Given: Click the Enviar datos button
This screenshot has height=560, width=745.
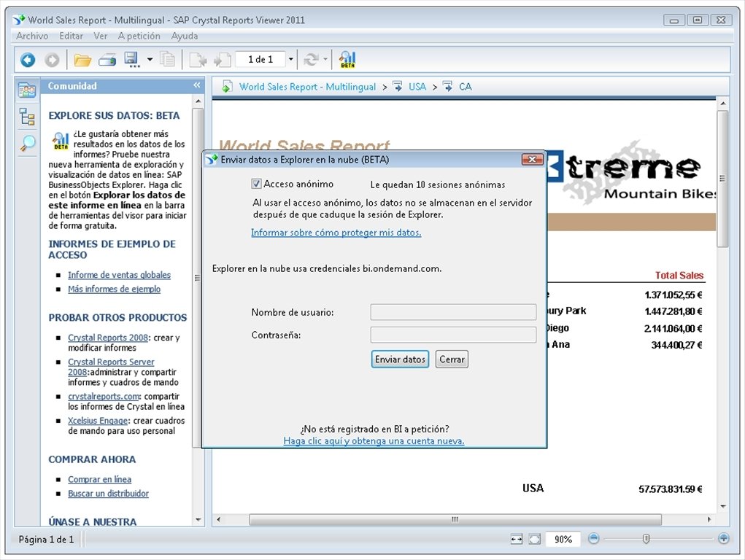Looking at the screenshot, I should [x=400, y=359].
